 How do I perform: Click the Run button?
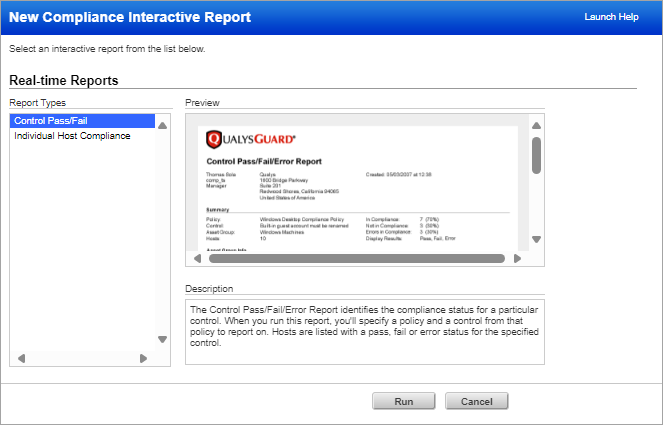(404, 401)
